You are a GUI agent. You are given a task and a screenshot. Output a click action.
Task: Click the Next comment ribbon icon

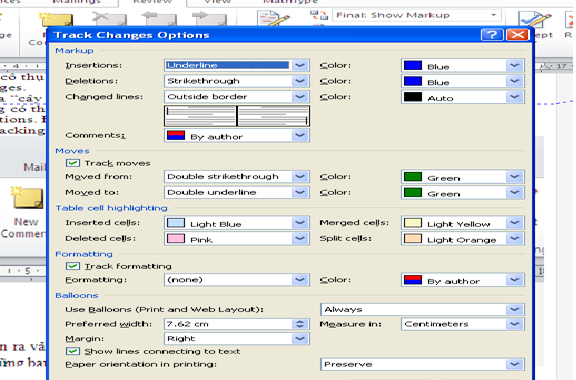point(209,18)
